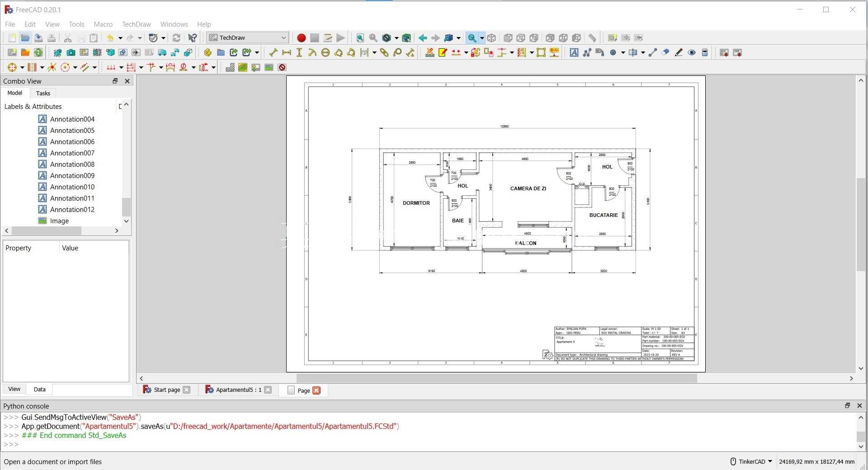Viewport: 868px width, 470px height.
Task: Insert a Balloon annotation
Action: pos(397,52)
